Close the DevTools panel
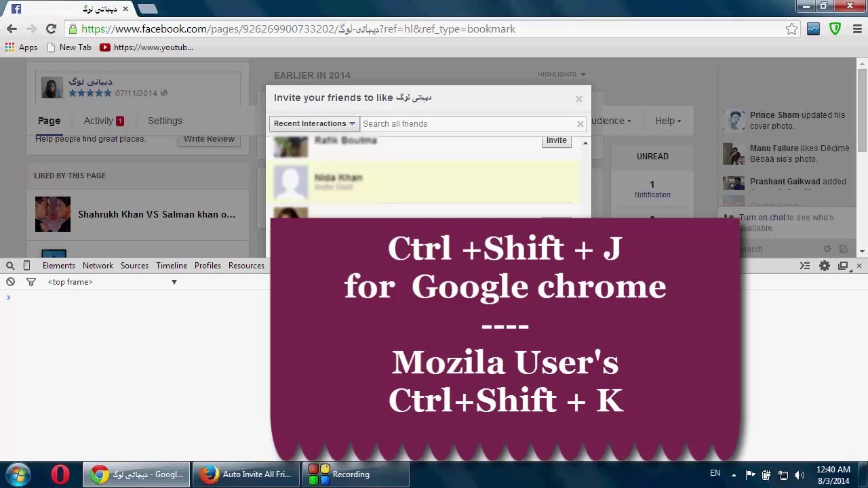 [x=859, y=266]
